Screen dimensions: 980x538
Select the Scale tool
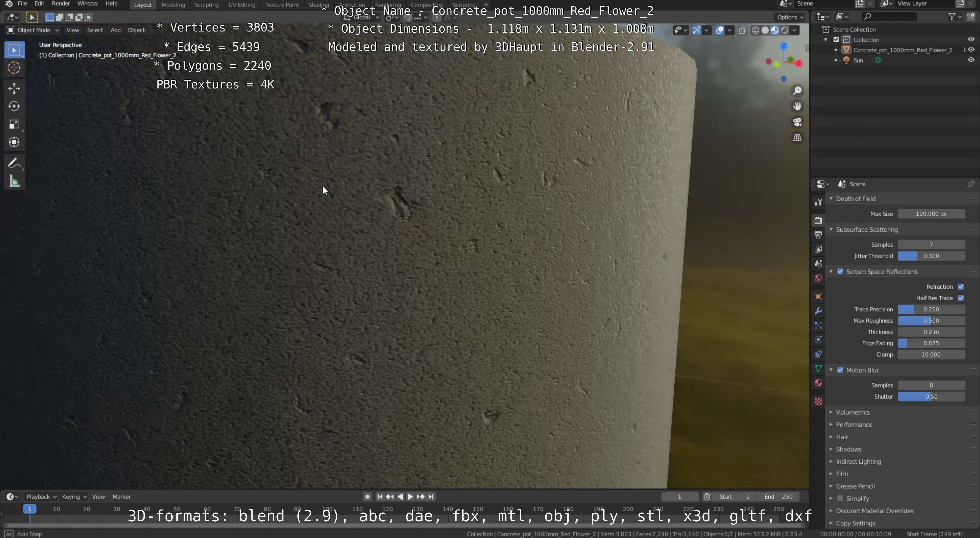pyautogui.click(x=14, y=124)
